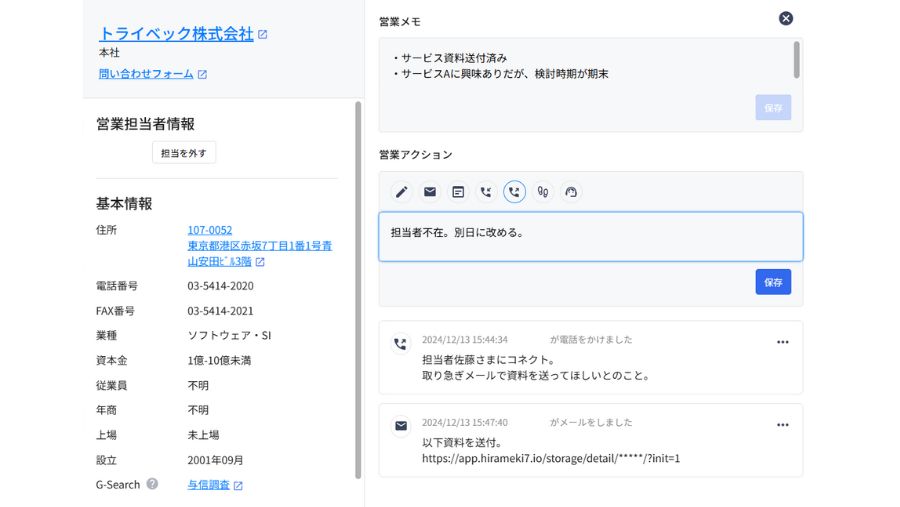Open the 東京都港区赤坂 address link
The image size is (900, 507).
point(259,253)
